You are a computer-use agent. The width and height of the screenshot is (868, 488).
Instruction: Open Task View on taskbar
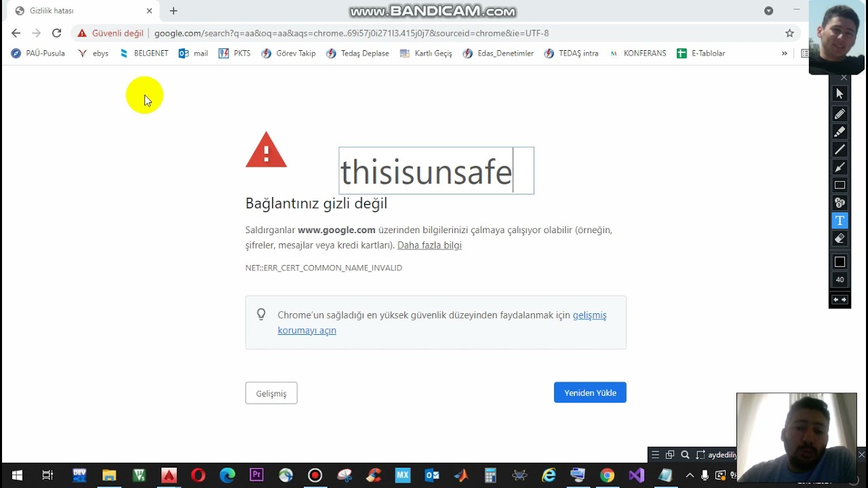tap(47, 475)
